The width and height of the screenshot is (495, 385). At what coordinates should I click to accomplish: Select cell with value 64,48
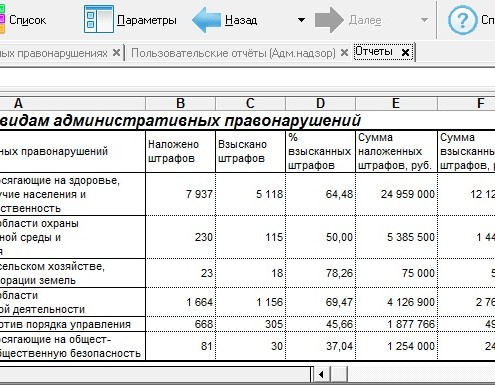click(x=320, y=194)
